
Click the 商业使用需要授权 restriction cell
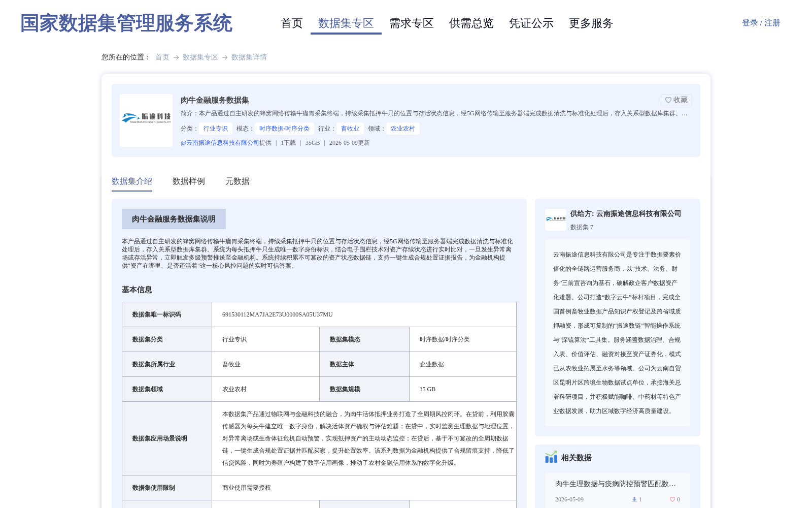[364, 488]
